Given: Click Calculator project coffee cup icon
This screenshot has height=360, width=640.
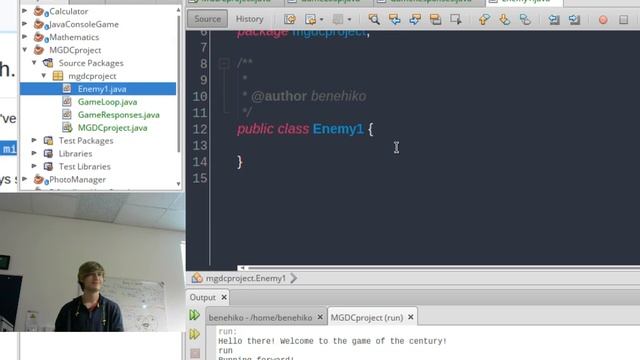Looking at the screenshot, I should (x=39, y=11).
